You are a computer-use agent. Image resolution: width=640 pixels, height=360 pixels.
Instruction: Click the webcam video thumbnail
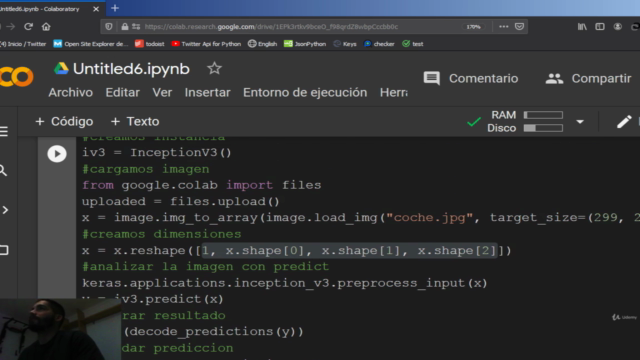60,329
